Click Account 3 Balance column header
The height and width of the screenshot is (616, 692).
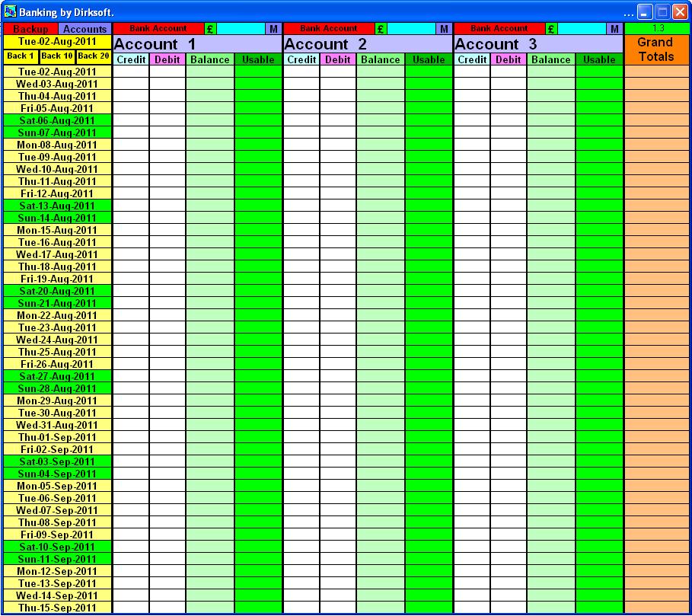550,59
